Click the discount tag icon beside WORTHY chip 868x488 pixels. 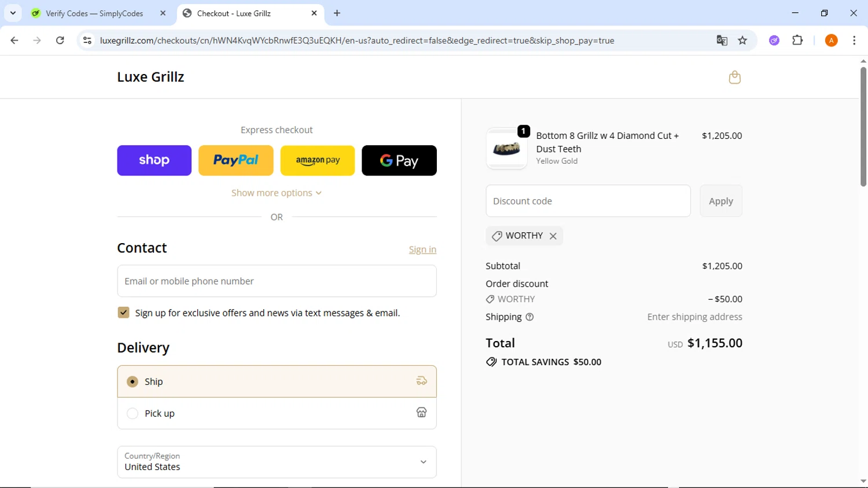click(x=496, y=236)
